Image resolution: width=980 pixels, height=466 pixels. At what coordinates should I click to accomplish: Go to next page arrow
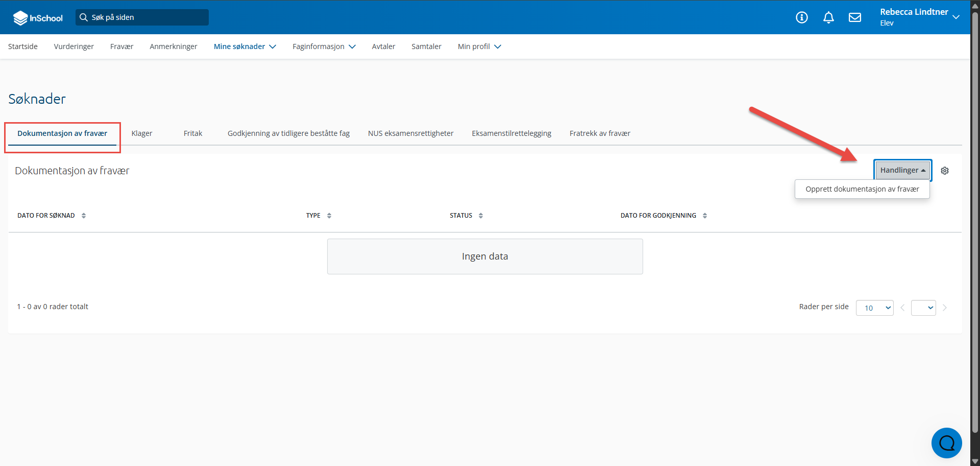pyautogui.click(x=945, y=308)
